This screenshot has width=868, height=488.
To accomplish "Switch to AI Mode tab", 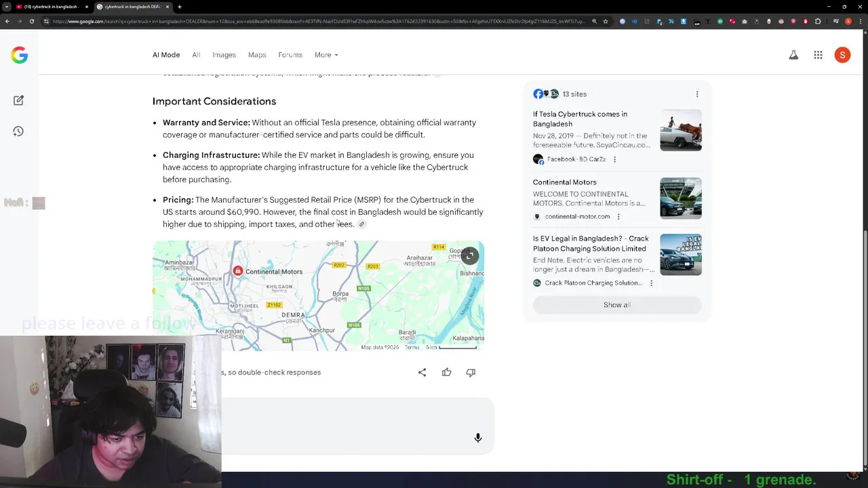I will tap(166, 55).
